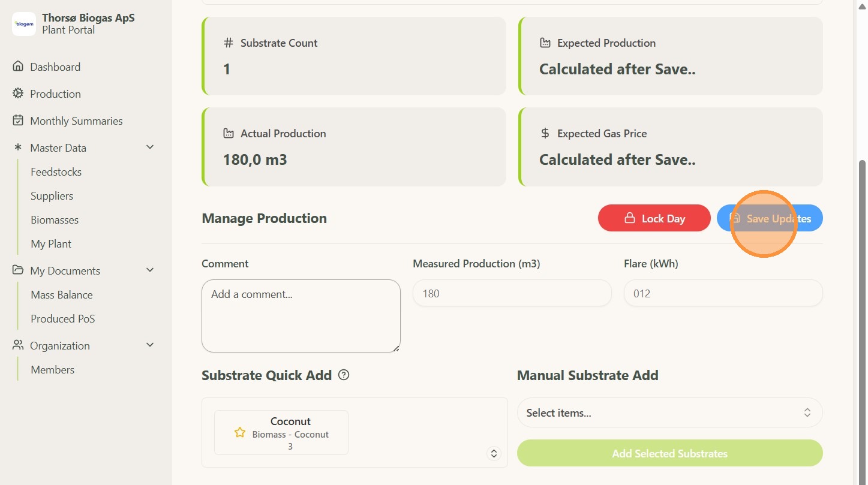Click the Monthly Summaries calendar icon

tap(18, 121)
